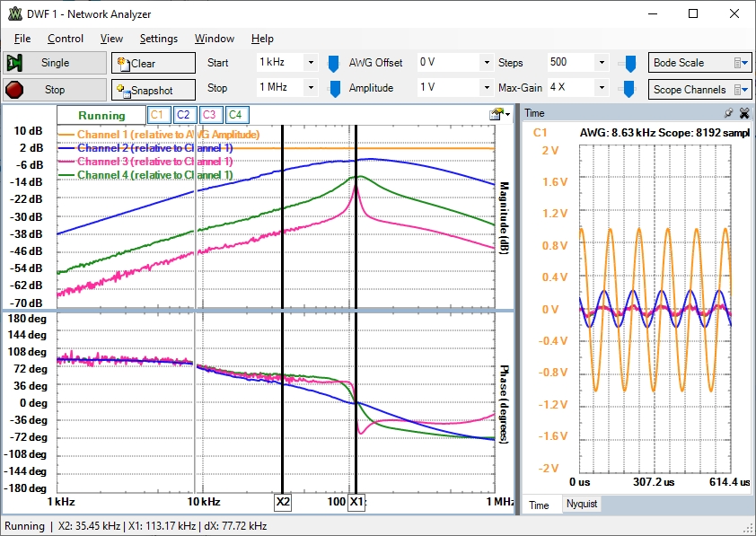This screenshot has width=756, height=536.
Task: Take a Snapshot of the trace
Action: 153,90
